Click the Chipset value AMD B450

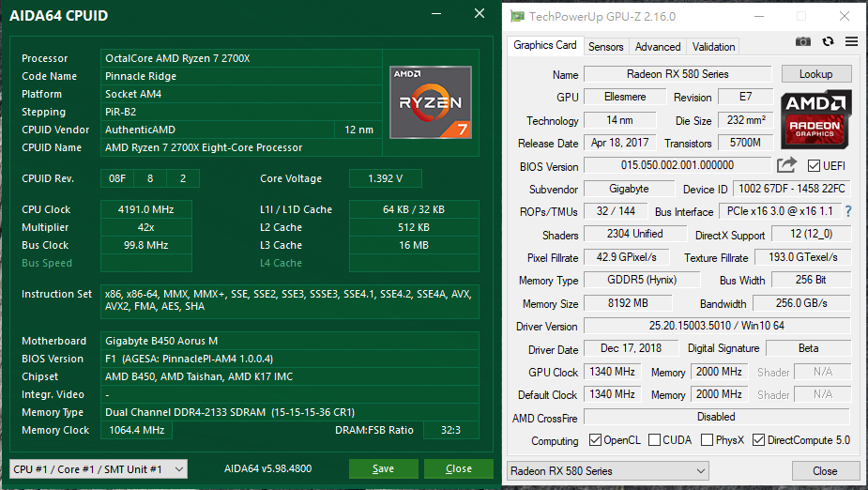click(290, 376)
